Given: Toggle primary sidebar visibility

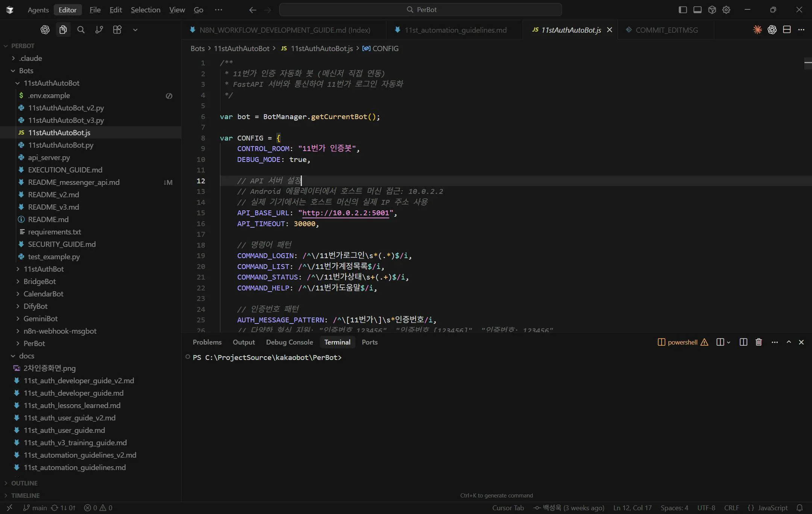Looking at the screenshot, I should pyautogui.click(x=683, y=10).
